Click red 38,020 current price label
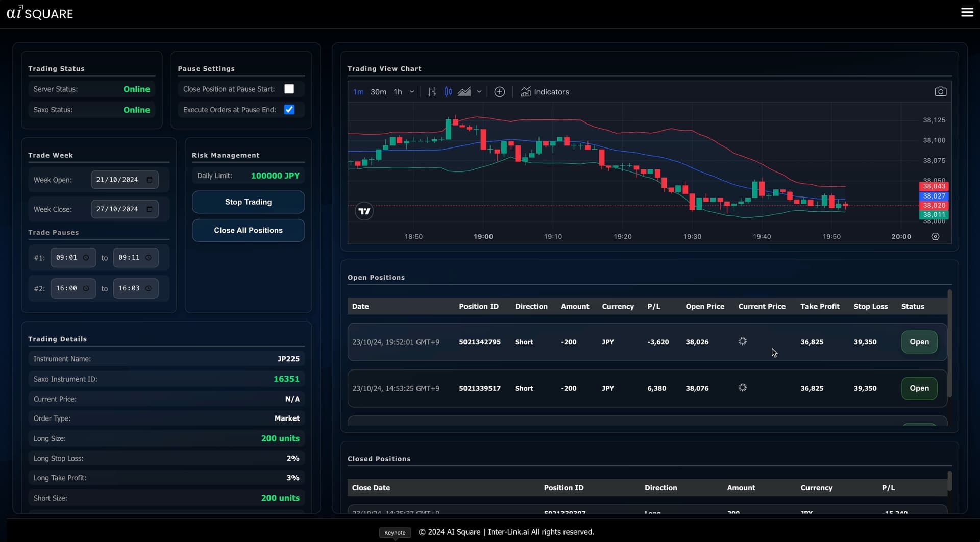Image resolution: width=980 pixels, height=542 pixels. click(934, 205)
